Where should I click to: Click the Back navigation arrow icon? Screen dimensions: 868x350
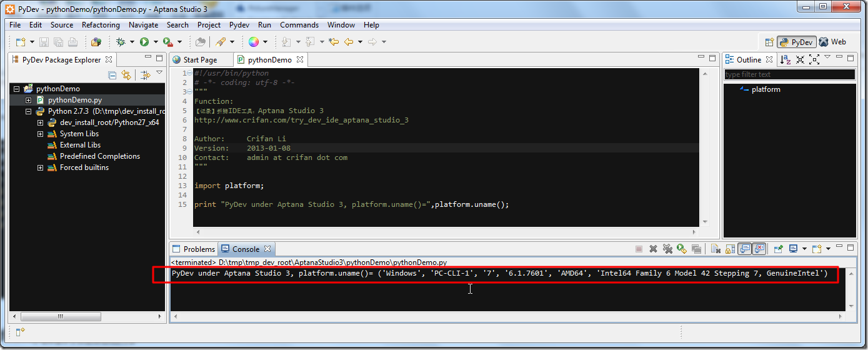click(x=349, y=42)
